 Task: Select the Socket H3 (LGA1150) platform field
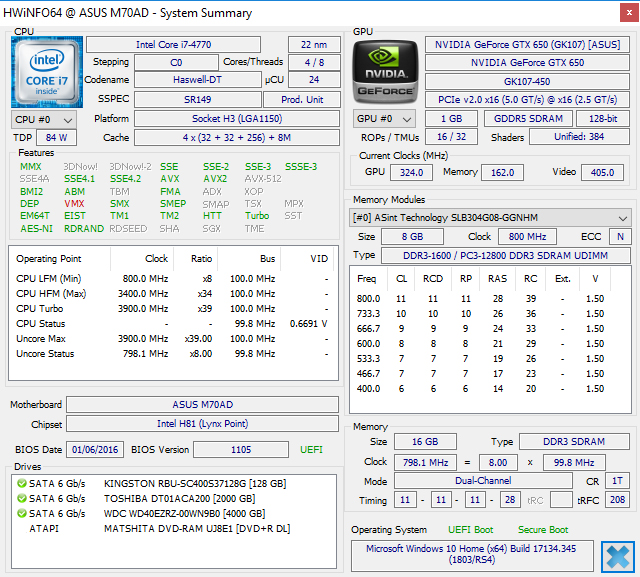coord(237,119)
